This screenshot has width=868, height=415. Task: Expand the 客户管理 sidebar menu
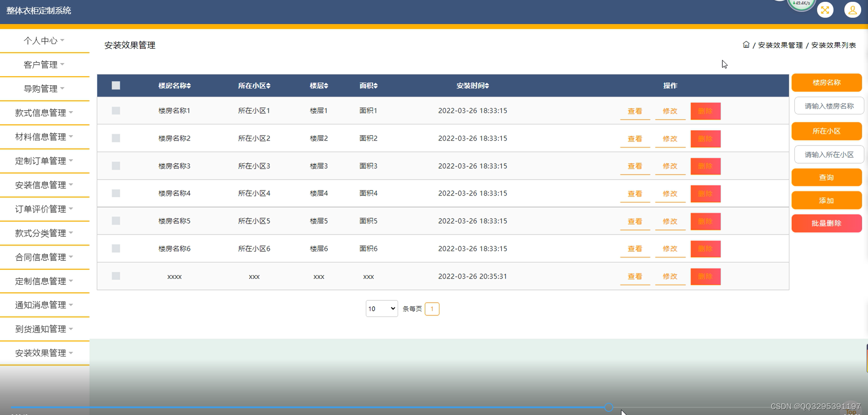click(44, 65)
